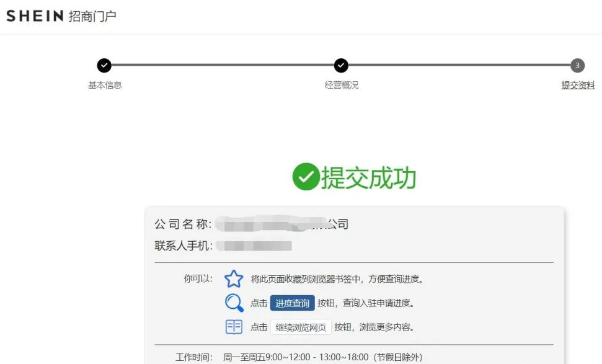Select the completed 经营概况 step circle
This screenshot has width=602, height=364.
pos(341,66)
